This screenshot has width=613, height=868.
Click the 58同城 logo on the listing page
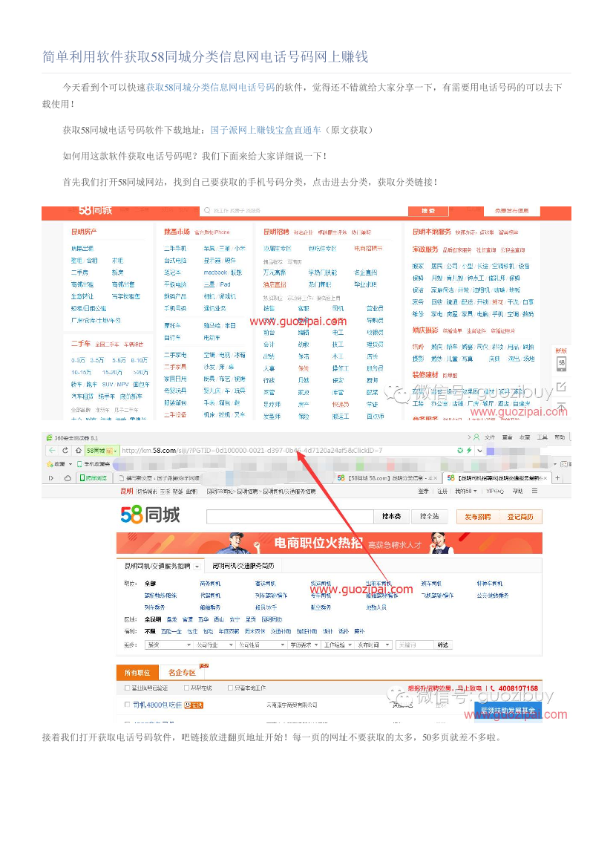click(150, 515)
